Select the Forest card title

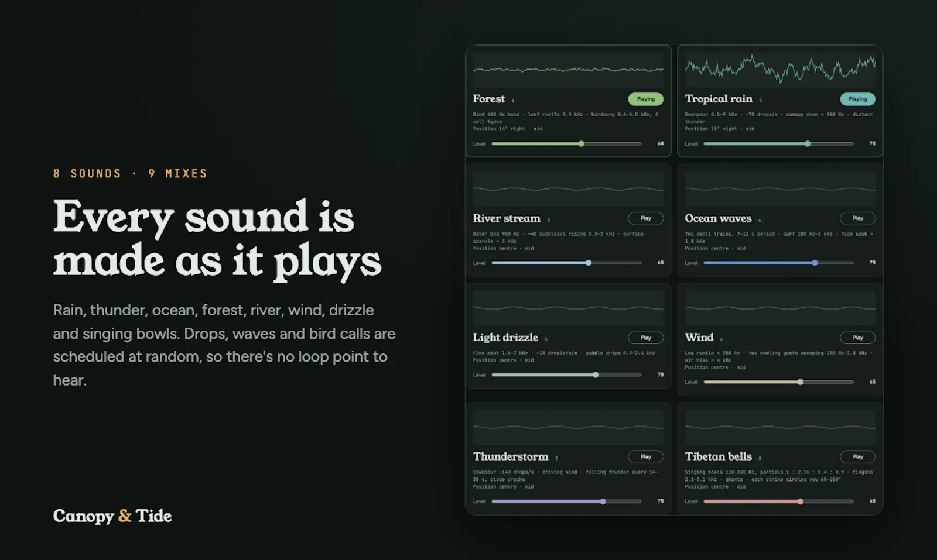489,99
